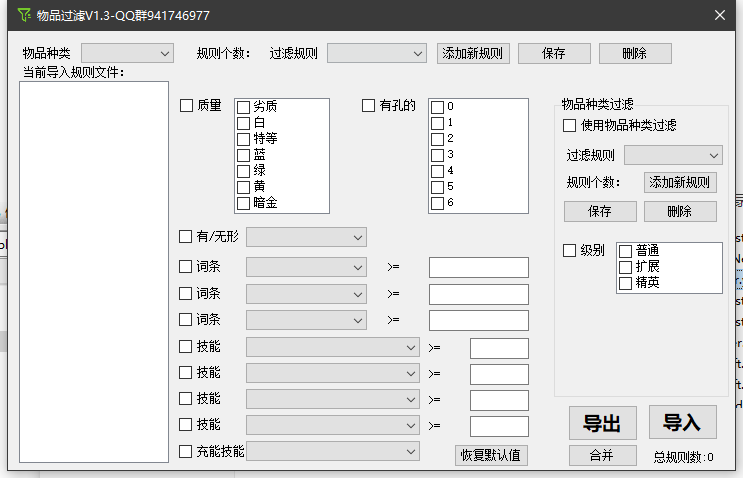Click the green funnel app icon in title bar

(25, 15)
